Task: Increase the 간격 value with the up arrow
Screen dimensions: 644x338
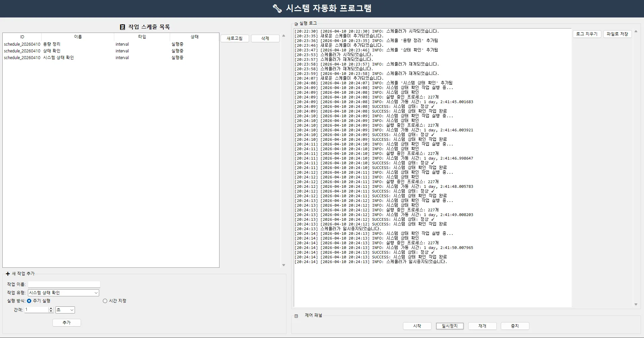Action: coord(51,308)
